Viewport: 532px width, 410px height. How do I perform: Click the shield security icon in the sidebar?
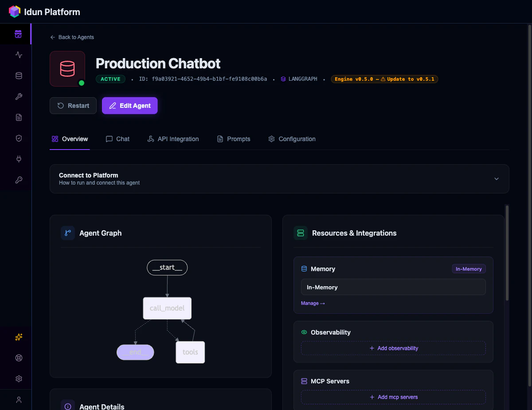[x=18, y=138]
